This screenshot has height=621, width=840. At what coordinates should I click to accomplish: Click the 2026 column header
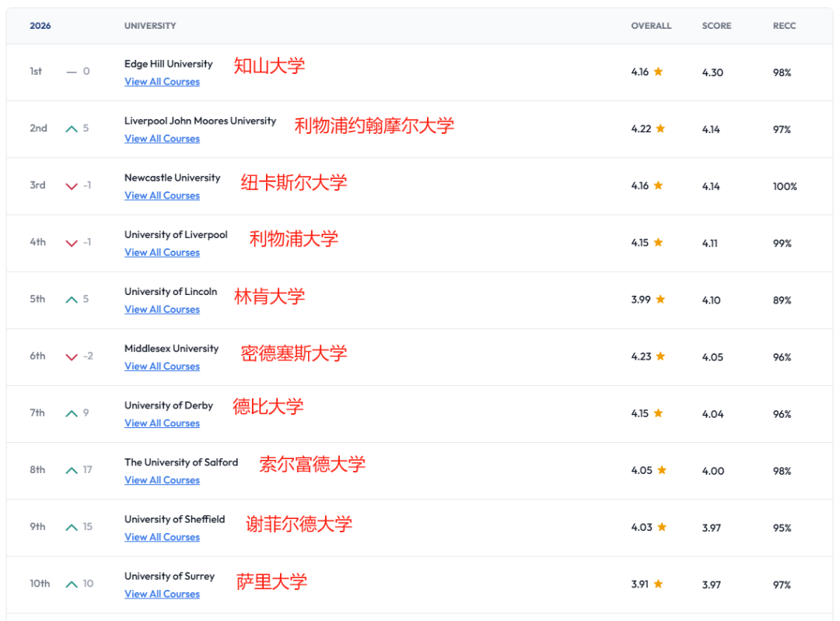pos(40,26)
